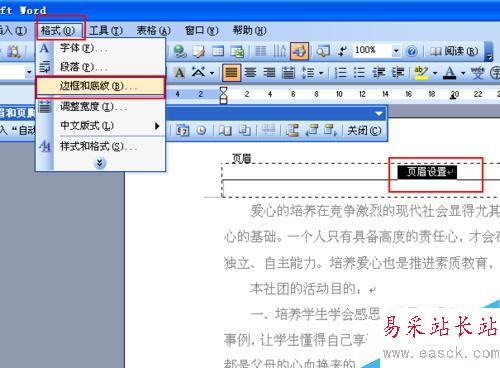Toggle Numbering list
The width and height of the screenshot is (500, 368).
(340, 72)
